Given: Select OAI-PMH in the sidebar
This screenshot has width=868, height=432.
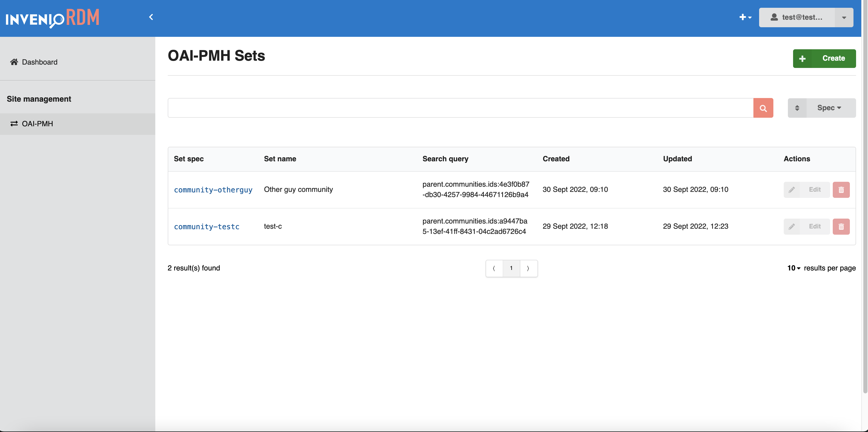Looking at the screenshot, I should tap(78, 124).
